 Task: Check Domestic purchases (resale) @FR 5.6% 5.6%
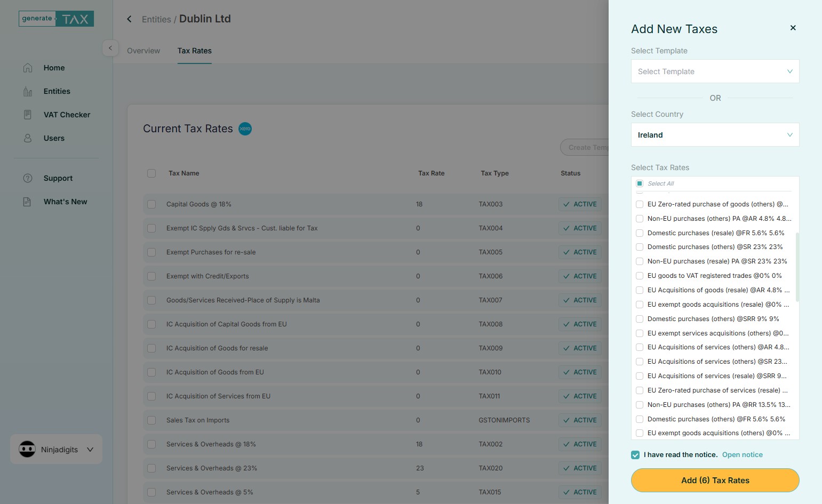(640, 233)
